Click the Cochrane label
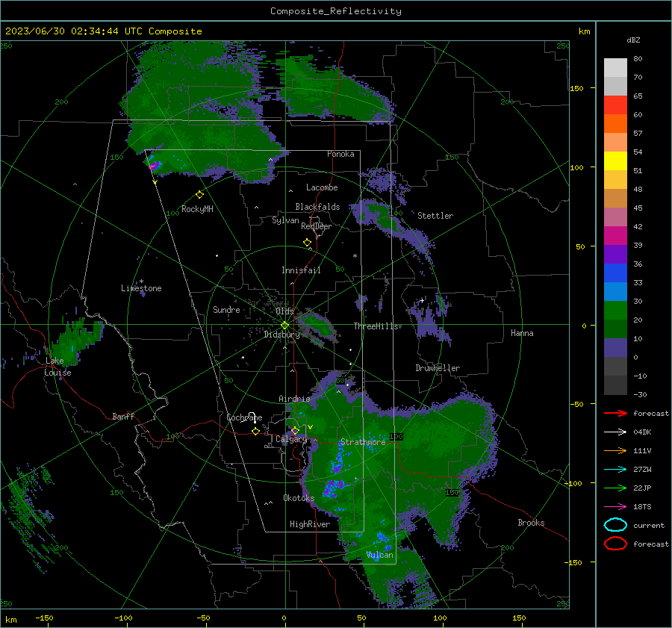The width and height of the screenshot is (672, 628). (244, 417)
